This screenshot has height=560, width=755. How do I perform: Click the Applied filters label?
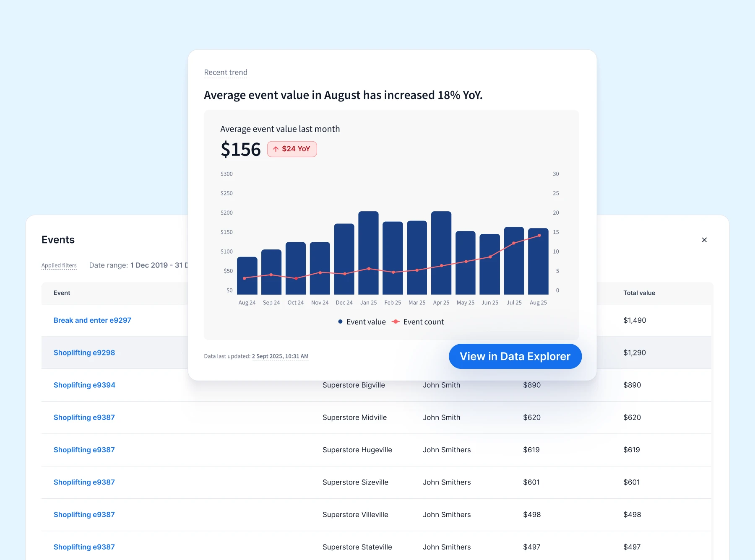click(x=59, y=265)
